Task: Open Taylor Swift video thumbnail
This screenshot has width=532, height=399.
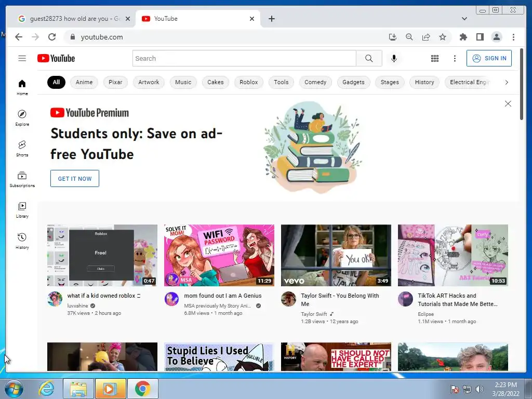Action: [x=336, y=255]
